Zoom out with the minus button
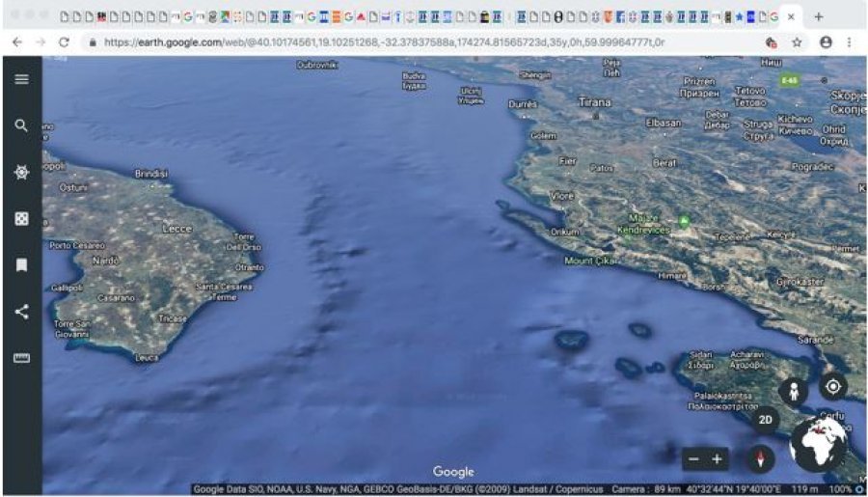Viewport: 868px width, 497px height. [692, 459]
